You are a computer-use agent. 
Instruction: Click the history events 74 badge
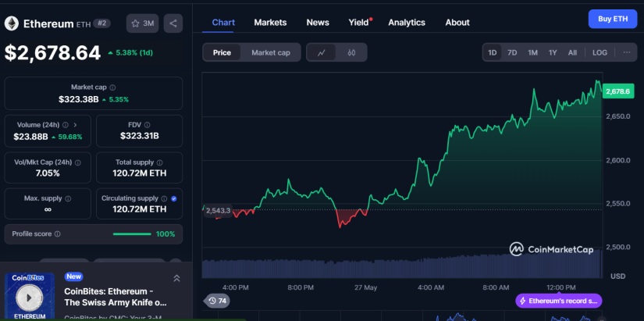(x=217, y=301)
